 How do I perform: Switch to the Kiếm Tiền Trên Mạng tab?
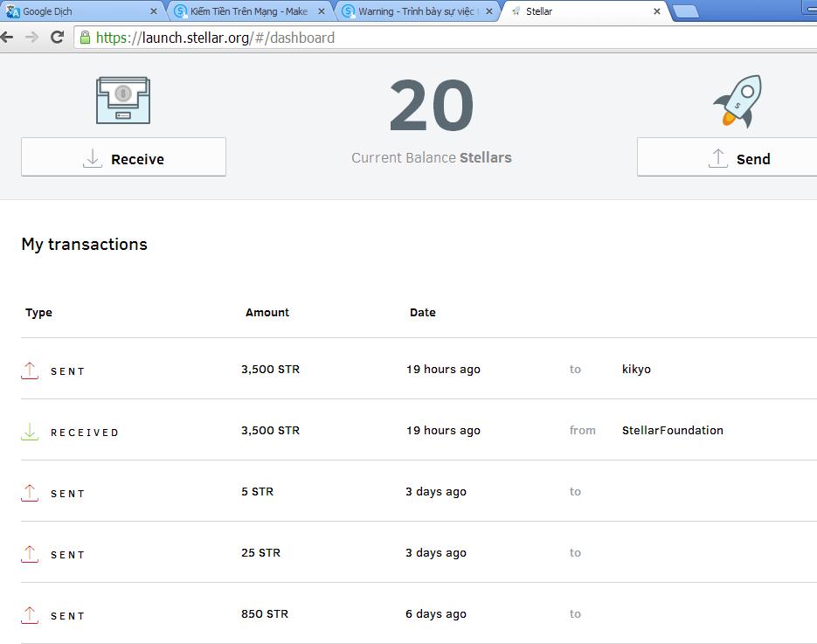249,11
